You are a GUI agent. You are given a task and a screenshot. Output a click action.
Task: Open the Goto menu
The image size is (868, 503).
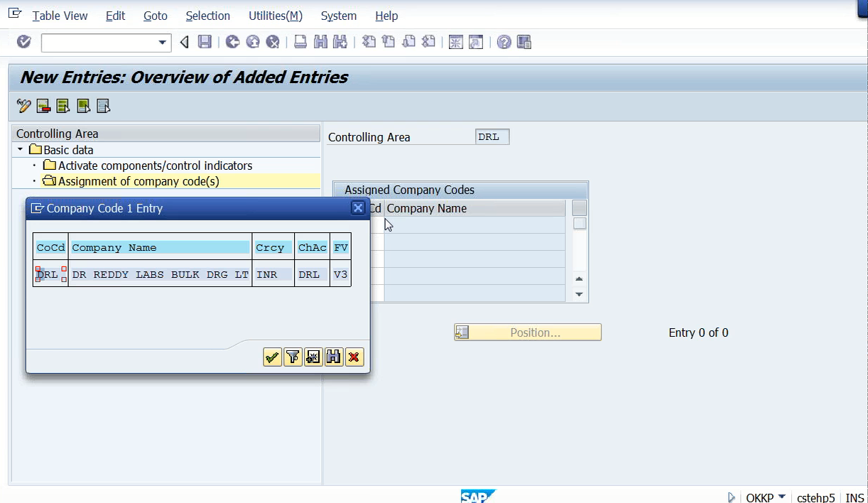point(156,16)
